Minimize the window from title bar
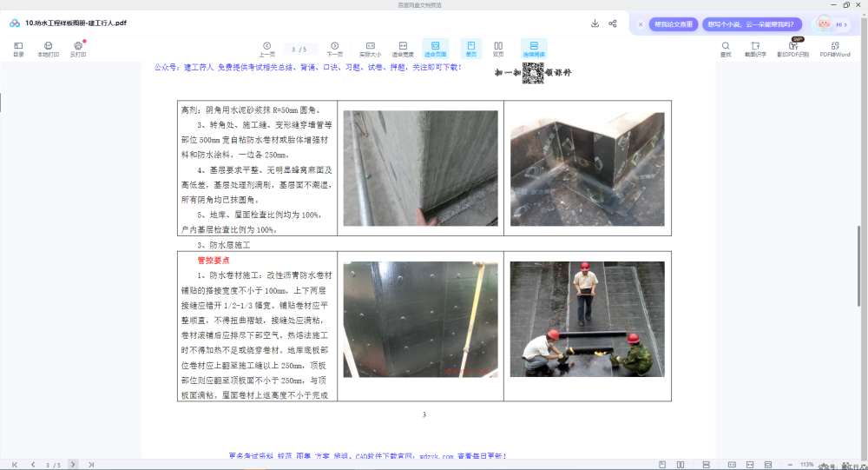 (x=833, y=5)
